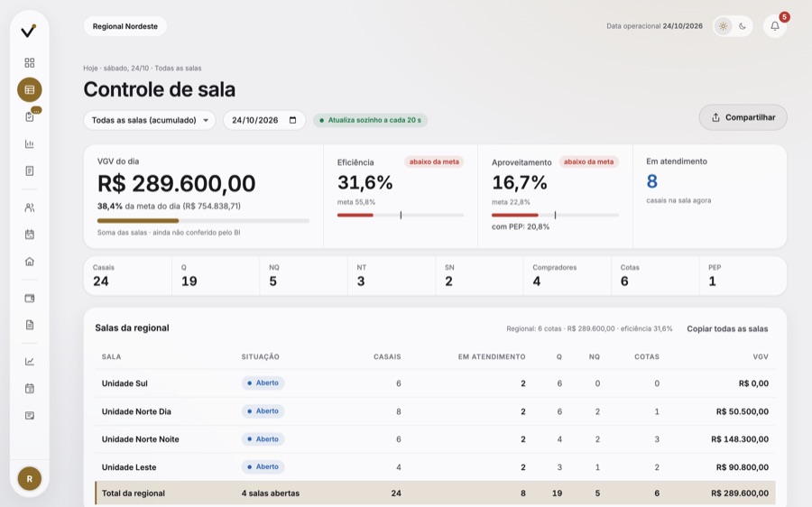Open the note card icon at sidebar bottom
The image size is (812, 507).
30,415
